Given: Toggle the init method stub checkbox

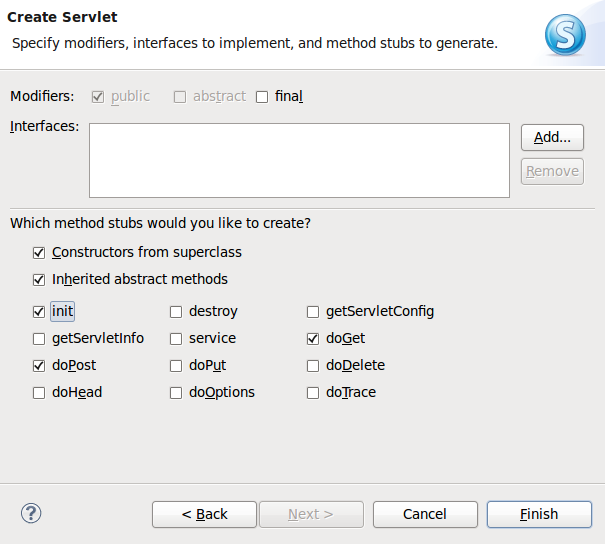Looking at the screenshot, I should pyautogui.click(x=39, y=312).
